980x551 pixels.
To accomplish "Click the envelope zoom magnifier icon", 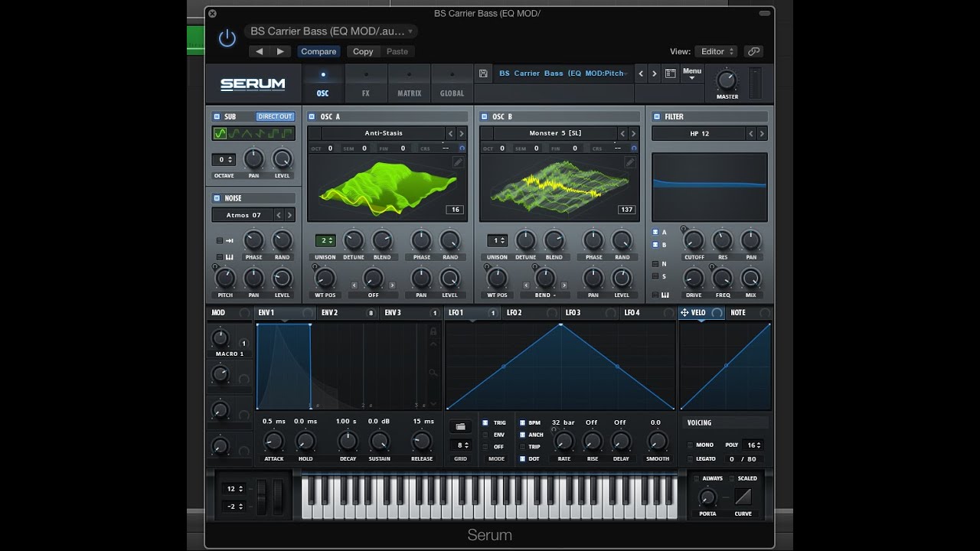I will [x=433, y=373].
